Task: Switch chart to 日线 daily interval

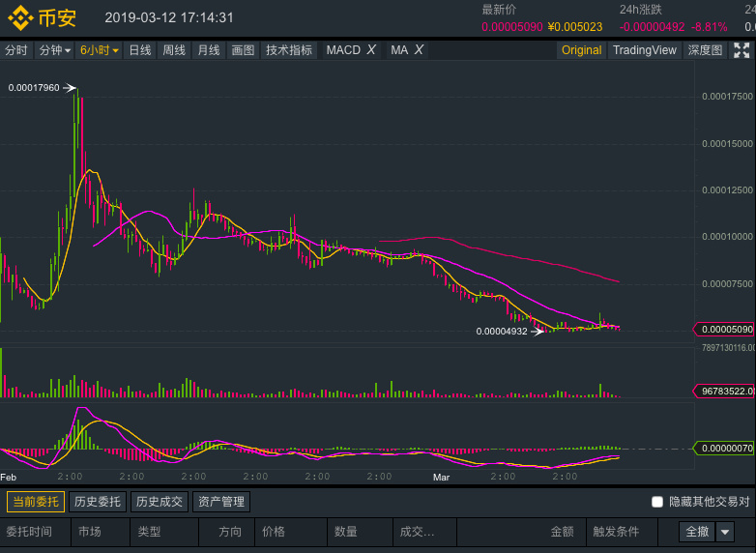Action: 140,50
